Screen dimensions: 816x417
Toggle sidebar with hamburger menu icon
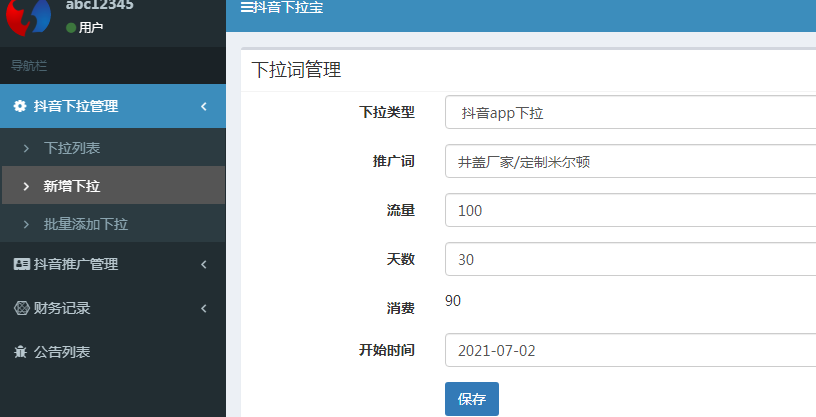247,7
